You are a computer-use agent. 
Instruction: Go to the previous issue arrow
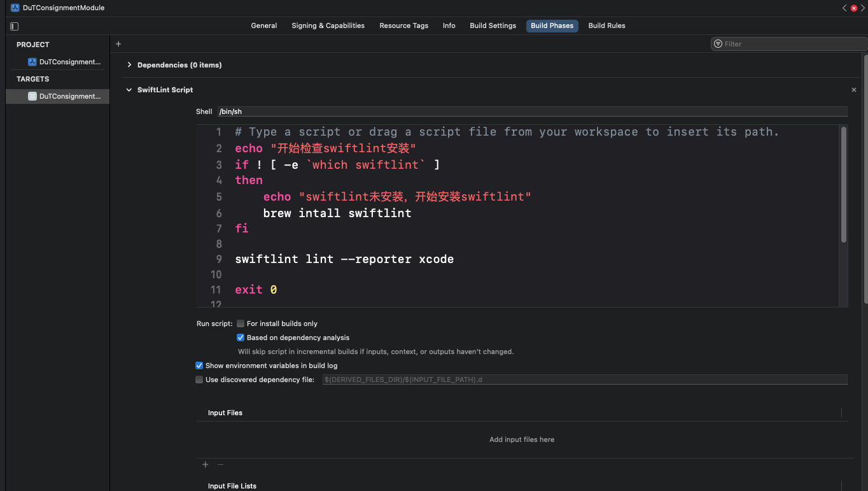coord(844,8)
